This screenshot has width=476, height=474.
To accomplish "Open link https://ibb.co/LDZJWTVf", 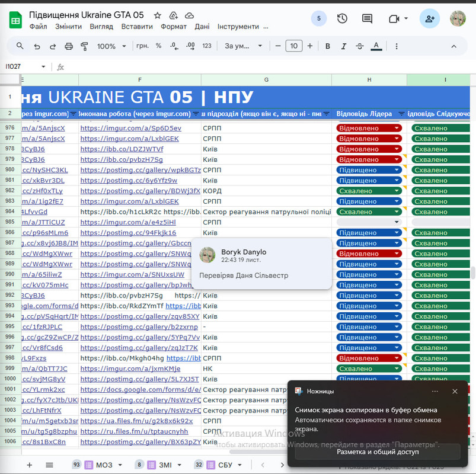I will (122, 149).
